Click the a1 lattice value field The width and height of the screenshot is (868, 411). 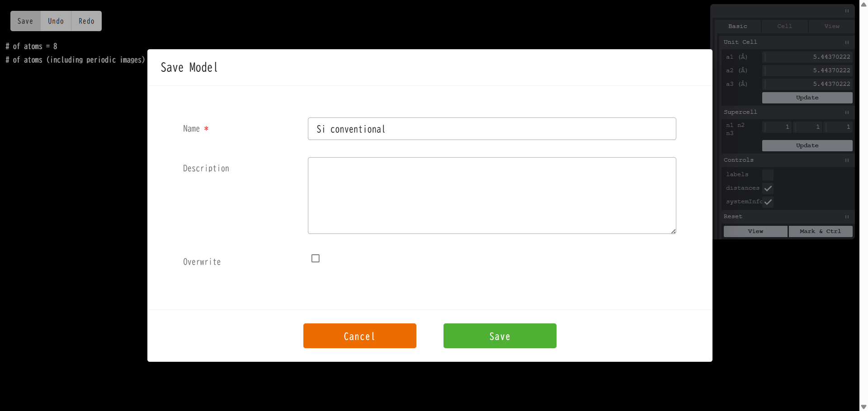[807, 57]
